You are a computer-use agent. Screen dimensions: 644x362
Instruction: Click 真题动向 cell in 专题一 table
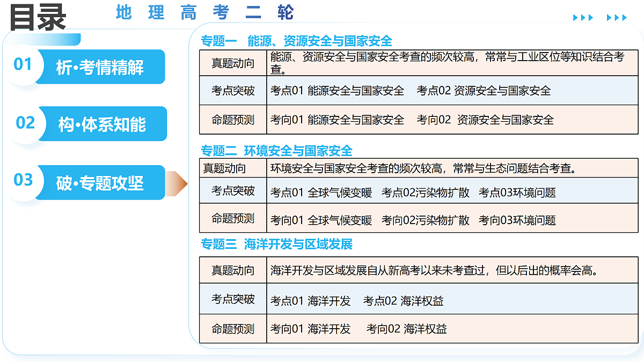[x=233, y=63]
